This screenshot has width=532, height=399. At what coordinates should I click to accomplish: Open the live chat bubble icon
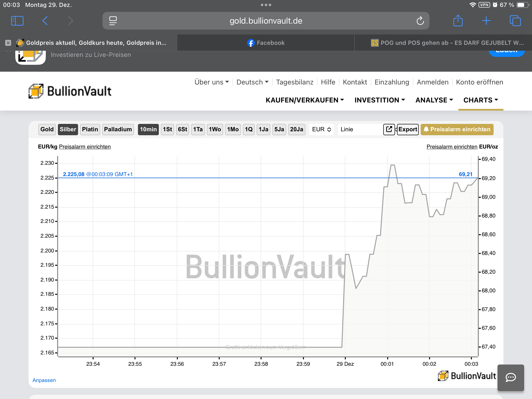(x=511, y=377)
